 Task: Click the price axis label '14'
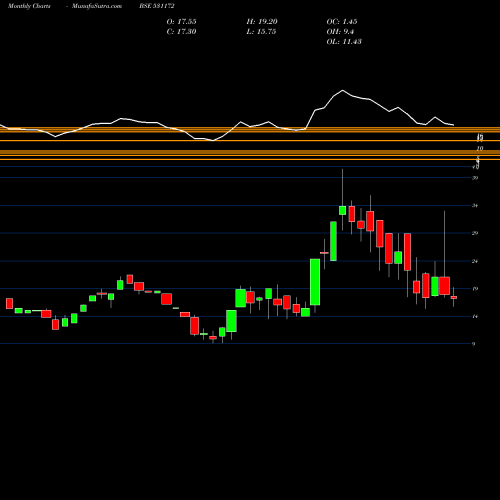pyautogui.click(x=475, y=316)
